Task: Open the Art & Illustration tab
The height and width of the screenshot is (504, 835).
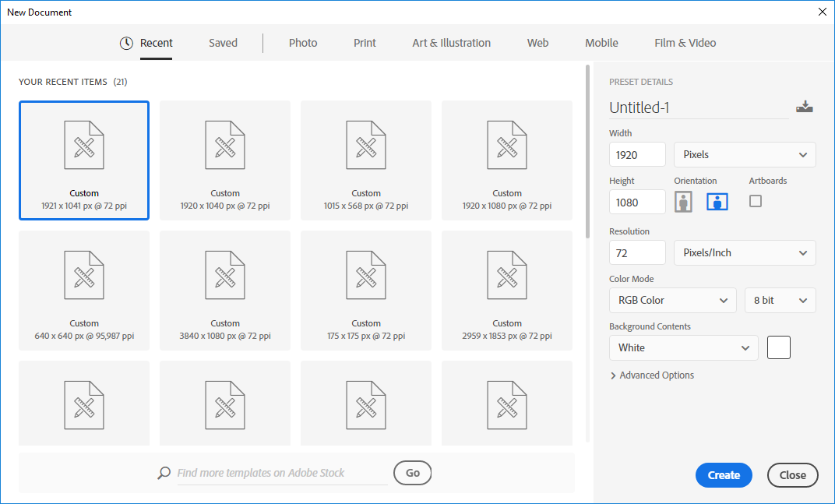Action: 452,43
